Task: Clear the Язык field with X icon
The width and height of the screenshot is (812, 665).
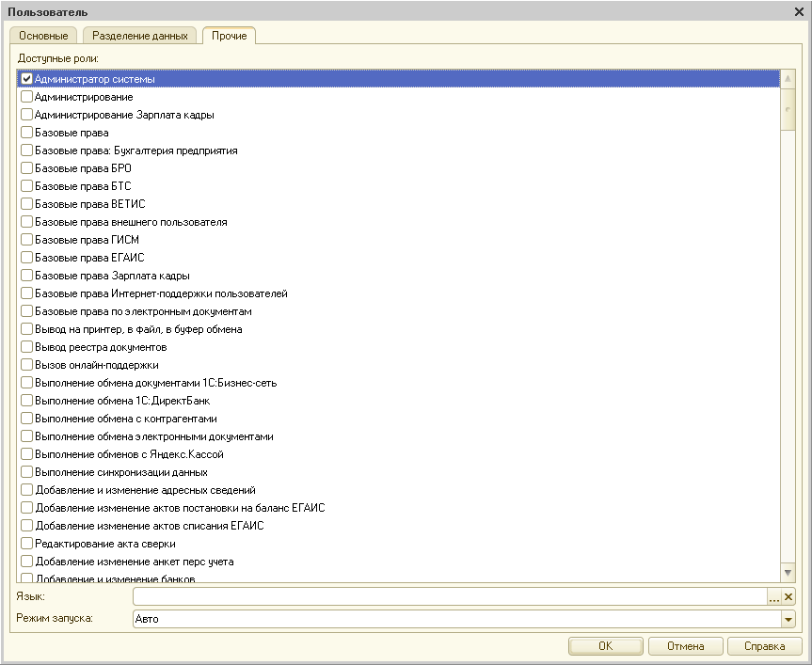Action: [x=788, y=596]
